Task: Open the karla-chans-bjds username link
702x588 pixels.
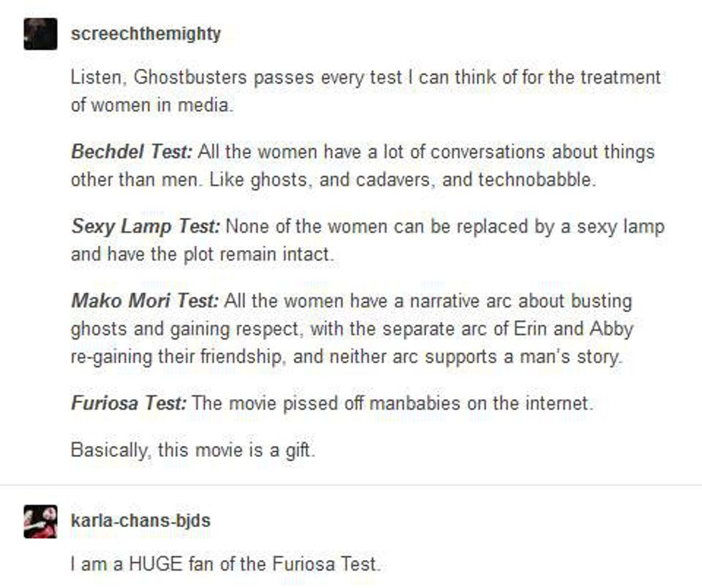Action: (140, 521)
